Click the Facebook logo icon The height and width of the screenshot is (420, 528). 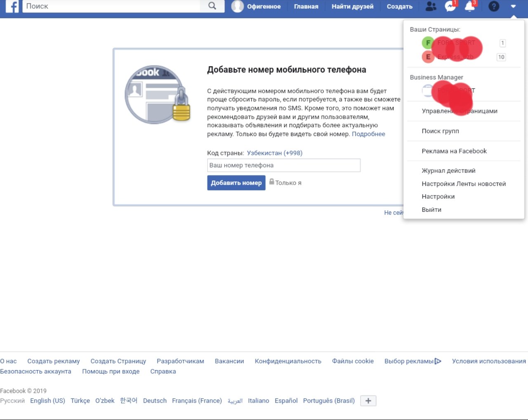pos(12,6)
